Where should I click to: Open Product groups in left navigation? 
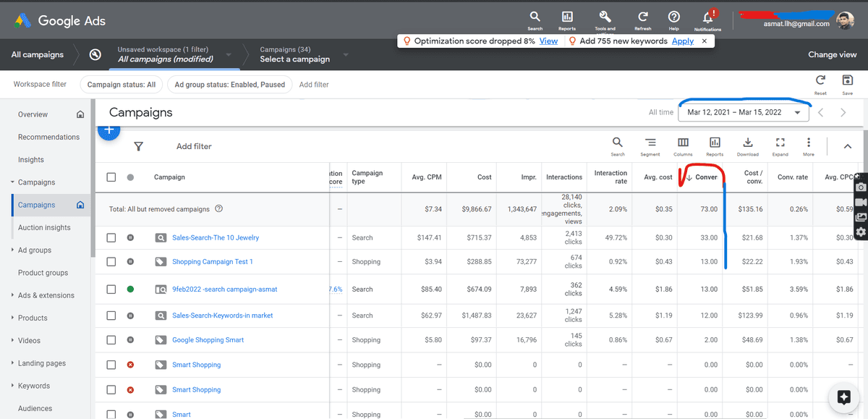[43, 273]
